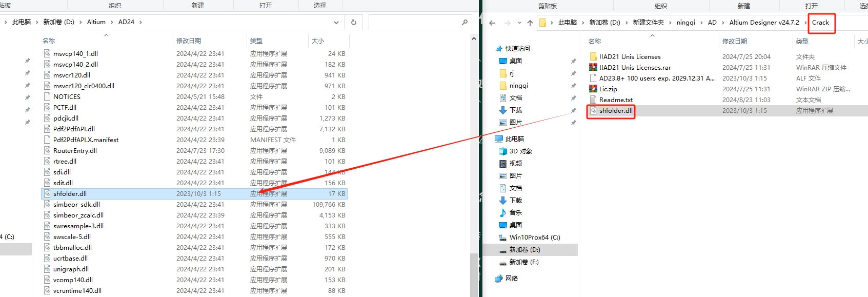Expand the chevron after AD24 in the address bar
The width and height of the screenshot is (868, 297).
tap(140, 22)
